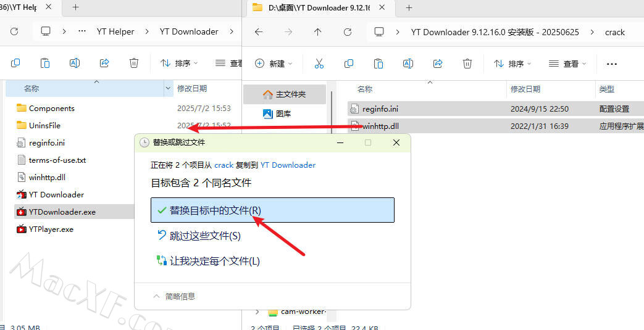The width and height of the screenshot is (644, 330).
Task: Click crack source link in dialog
Action: pyautogui.click(x=224, y=165)
